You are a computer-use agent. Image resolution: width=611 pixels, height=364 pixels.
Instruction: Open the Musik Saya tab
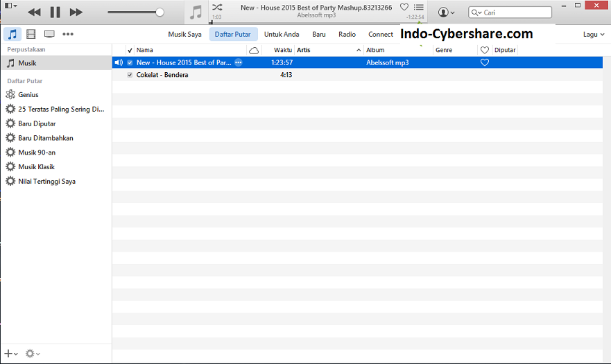tap(184, 34)
